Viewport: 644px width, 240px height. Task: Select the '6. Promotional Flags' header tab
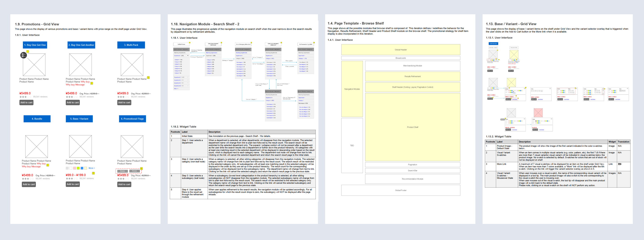[132, 119]
